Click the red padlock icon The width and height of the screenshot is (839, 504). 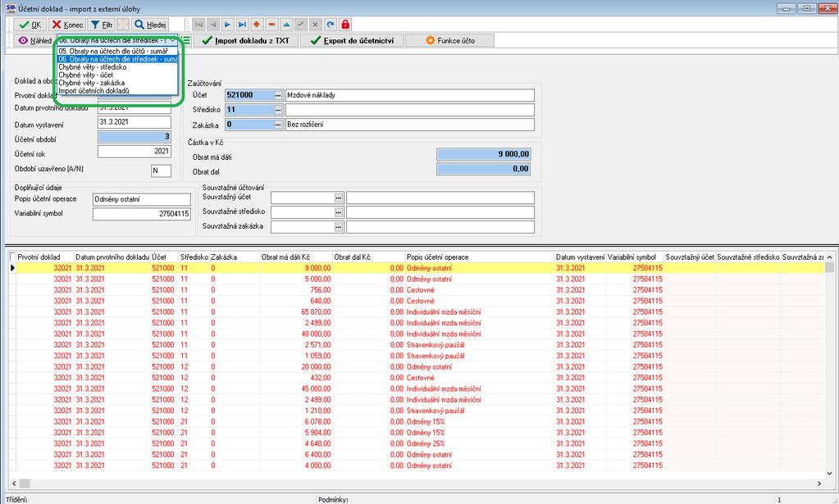pos(345,25)
